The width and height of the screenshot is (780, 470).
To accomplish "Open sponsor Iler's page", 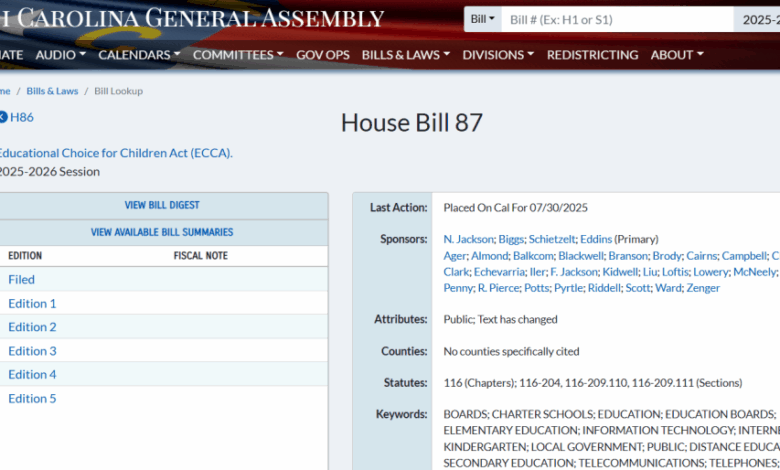I will point(537,272).
